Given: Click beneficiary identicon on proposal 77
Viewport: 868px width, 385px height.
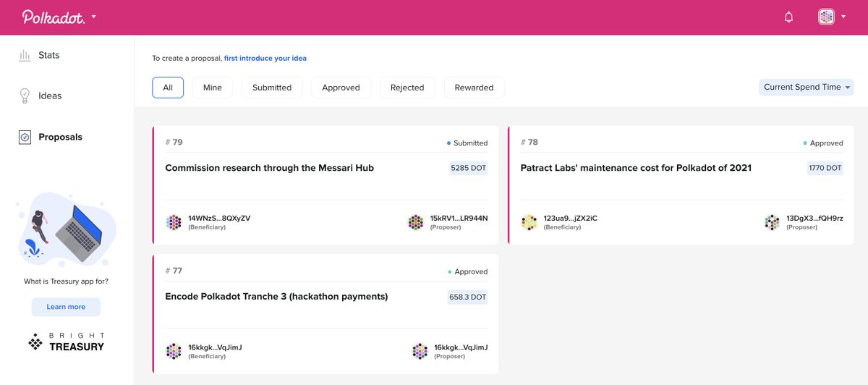Looking at the screenshot, I should point(174,351).
